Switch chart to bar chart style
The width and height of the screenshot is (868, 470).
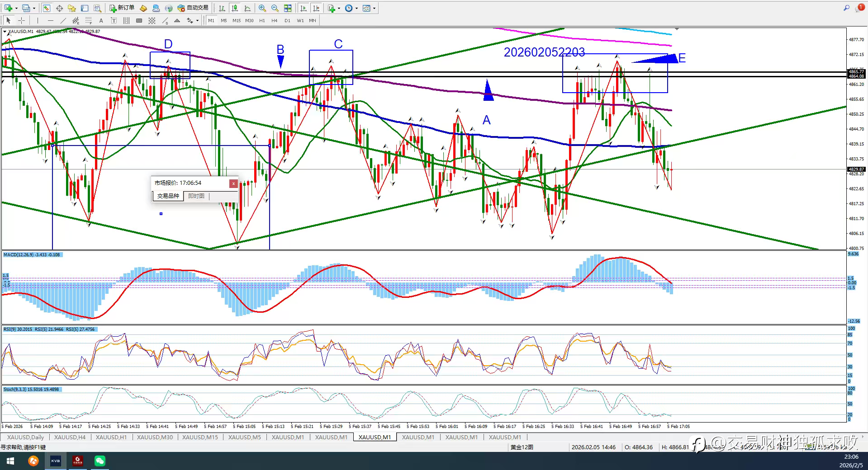coord(222,8)
